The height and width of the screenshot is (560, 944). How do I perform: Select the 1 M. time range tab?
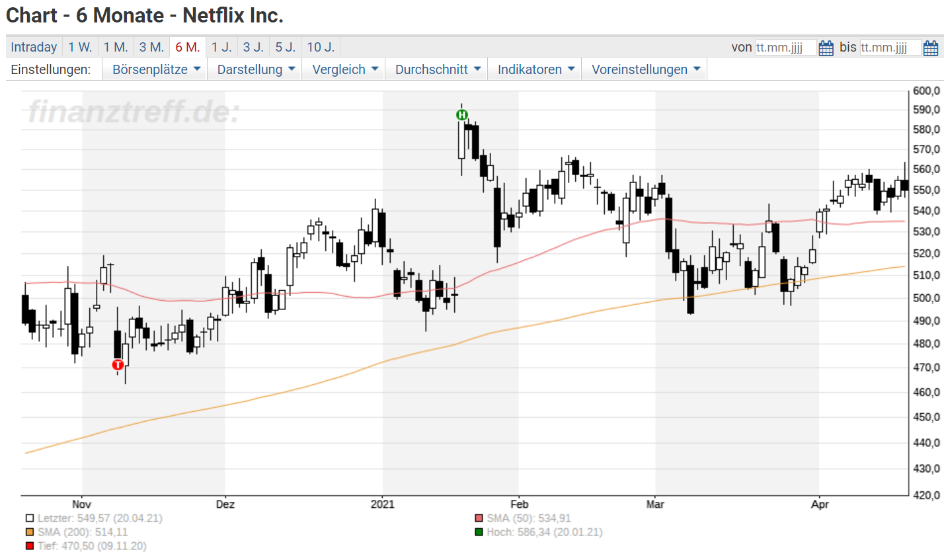(x=116, y=47)
